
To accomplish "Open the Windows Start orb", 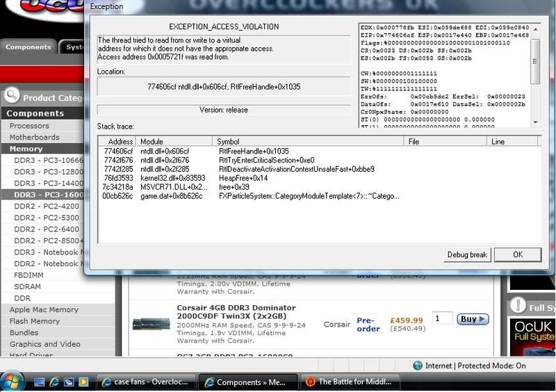I will (x=12, y=382).
